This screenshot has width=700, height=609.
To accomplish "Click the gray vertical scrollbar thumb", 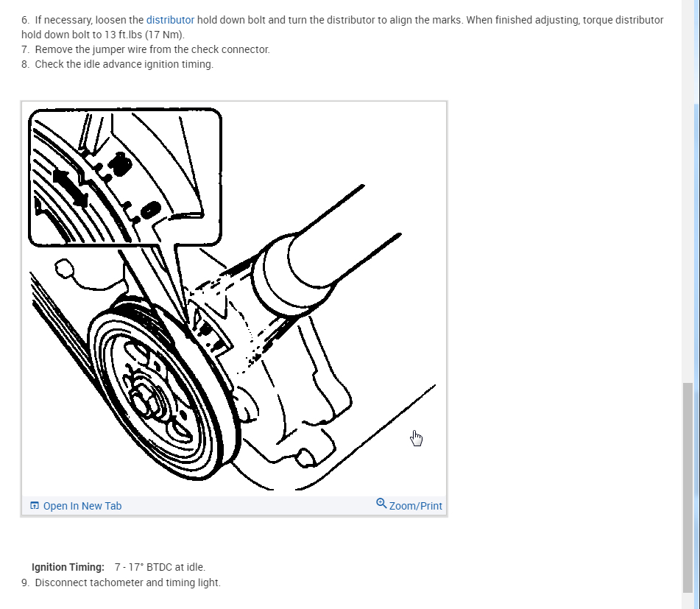I will click(x=687, y=487).
